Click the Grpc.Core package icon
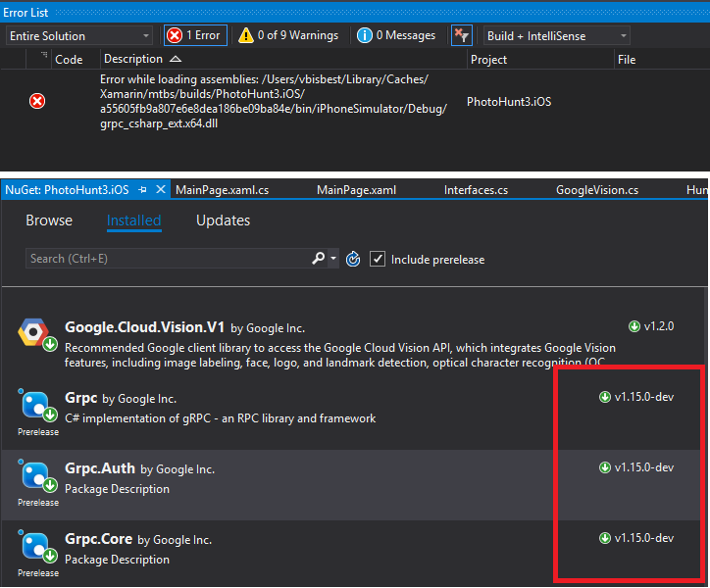Viewport: 710px width, 588px height. pos(37,547)
